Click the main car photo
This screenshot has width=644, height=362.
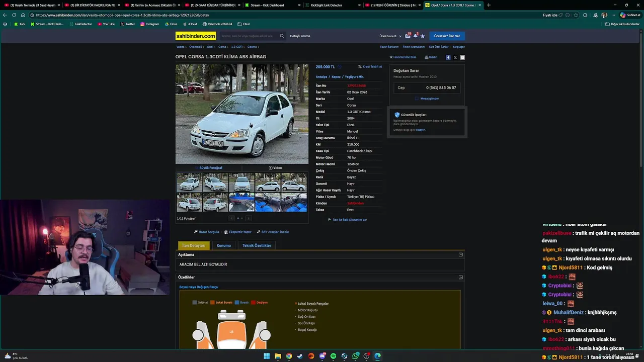242,114
